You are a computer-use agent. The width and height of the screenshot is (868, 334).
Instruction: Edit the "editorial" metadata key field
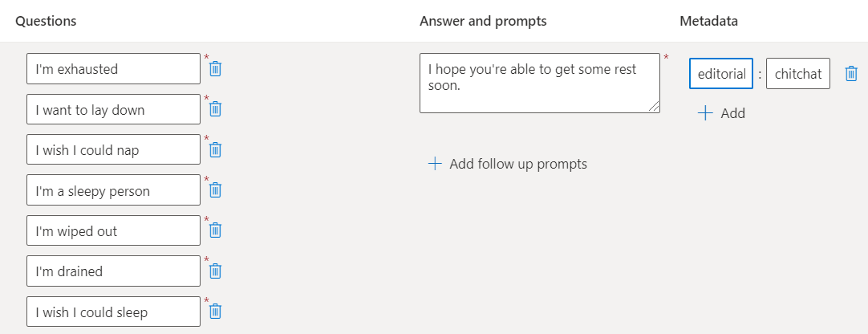click(721, 74)
